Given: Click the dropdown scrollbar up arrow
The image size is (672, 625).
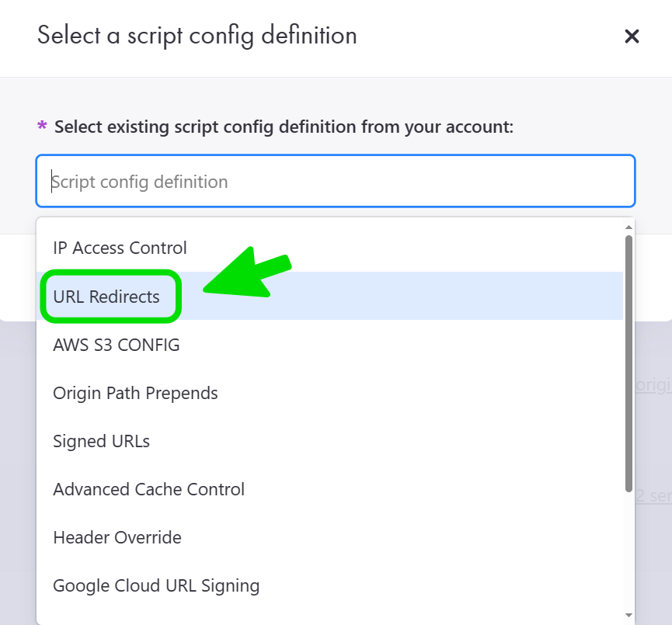Looking at the screenshot, I should coord(628,227).
